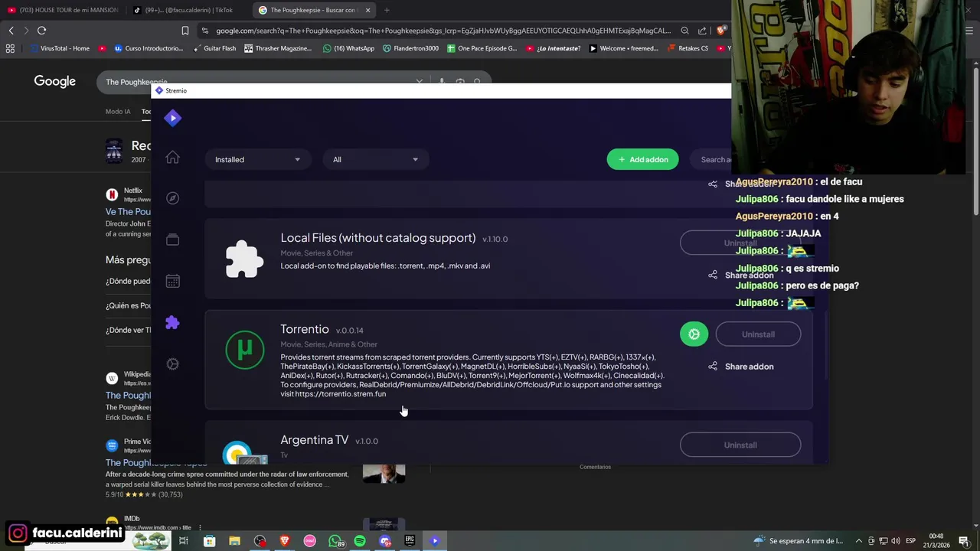980x551 pixels.
Task: Open Calendar icon in Stremio sidebar
Action: 172,281
